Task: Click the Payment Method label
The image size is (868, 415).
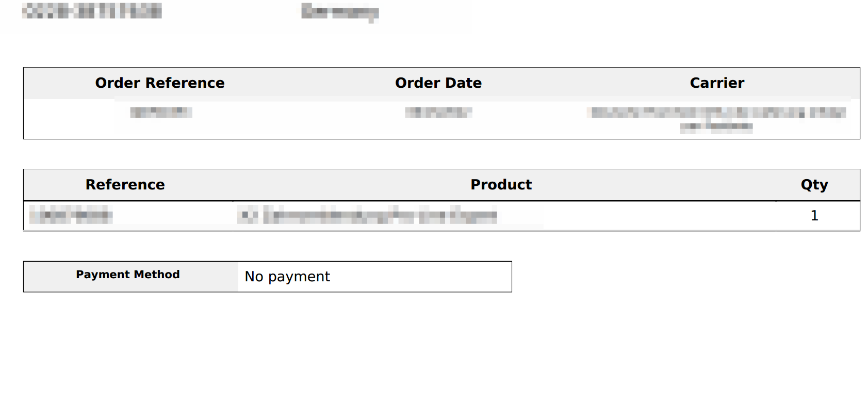Action: (x=128, y=275)
